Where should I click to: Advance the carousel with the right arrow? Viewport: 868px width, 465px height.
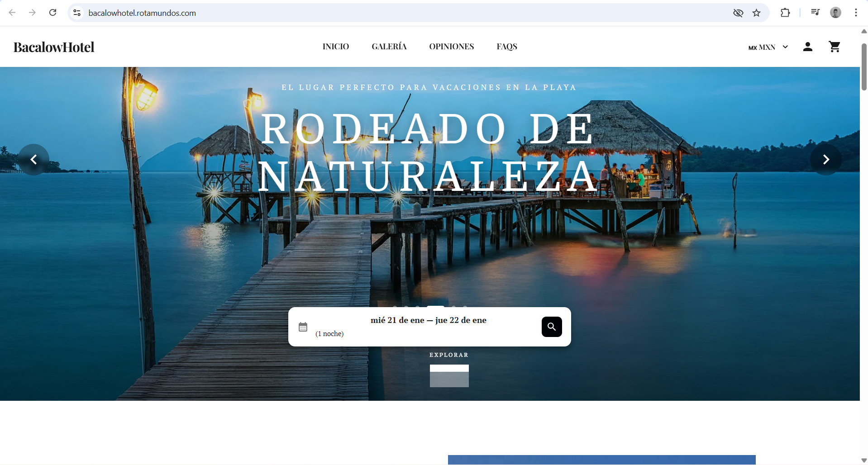pos(826,159)
